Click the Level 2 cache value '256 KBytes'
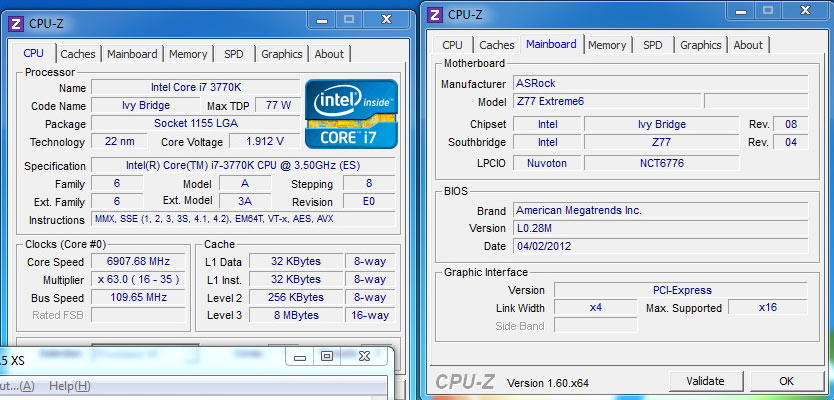This screenshot has width=834, height=400. point(296,297)
